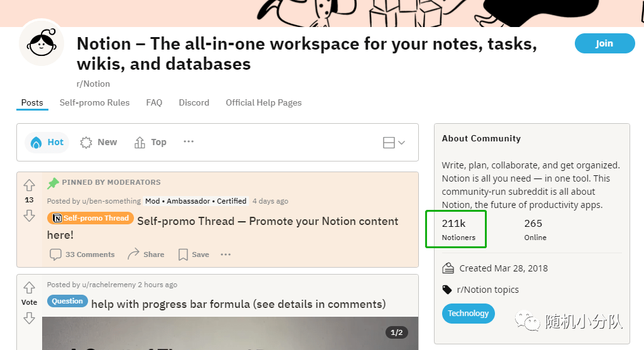
Task: Open the card view layout dropdown
Action: 394,143
